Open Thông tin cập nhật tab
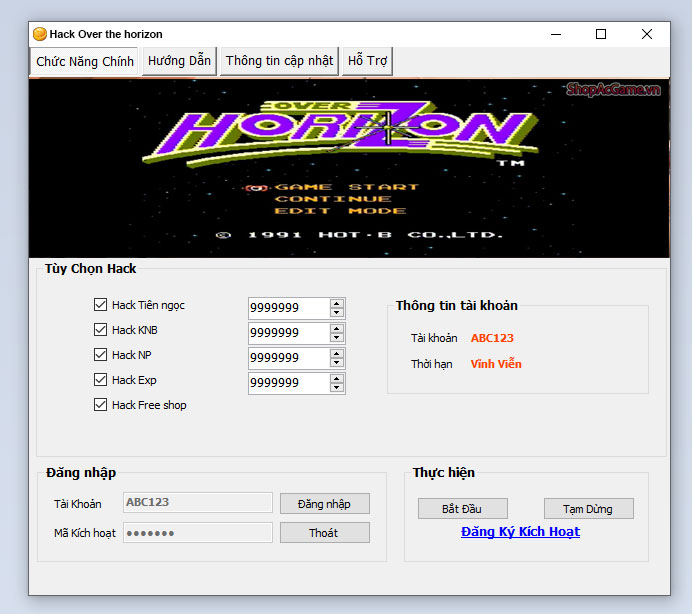Screen dimensions: 693x616 coord(279,61)
